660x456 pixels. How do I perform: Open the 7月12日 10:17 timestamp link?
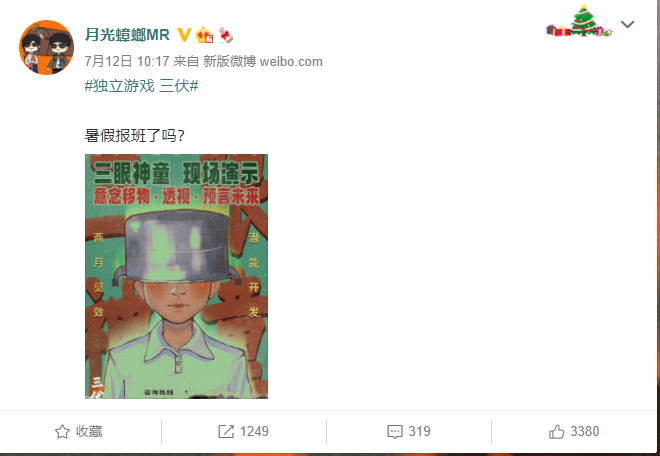127,61
